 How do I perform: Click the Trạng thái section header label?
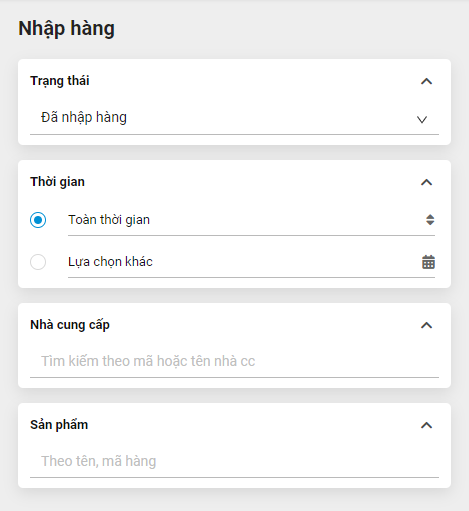[60, 81]
